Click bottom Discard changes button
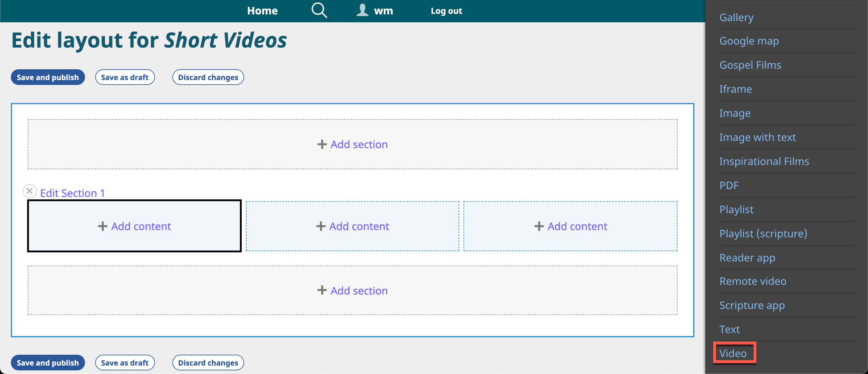The height and width of the screenshot is (374, 868). [x=208, y=363]
